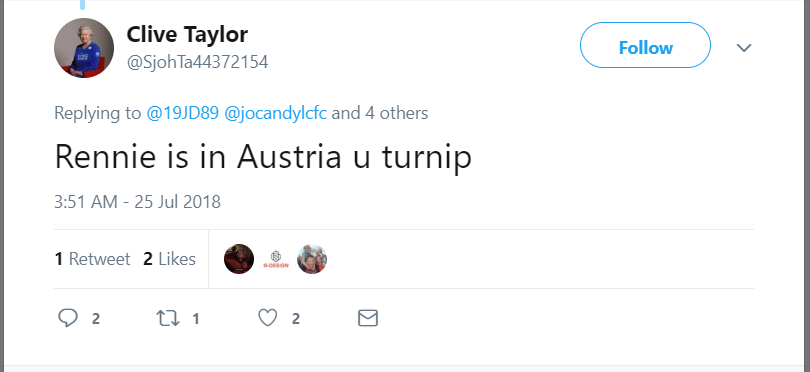Retweet using the retweet arrows icon

168,318
